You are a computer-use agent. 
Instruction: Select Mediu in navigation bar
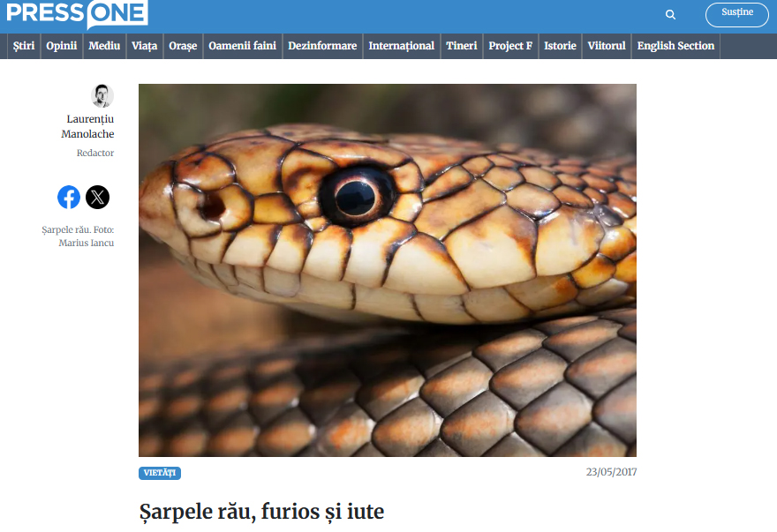(x=104, y=46)
